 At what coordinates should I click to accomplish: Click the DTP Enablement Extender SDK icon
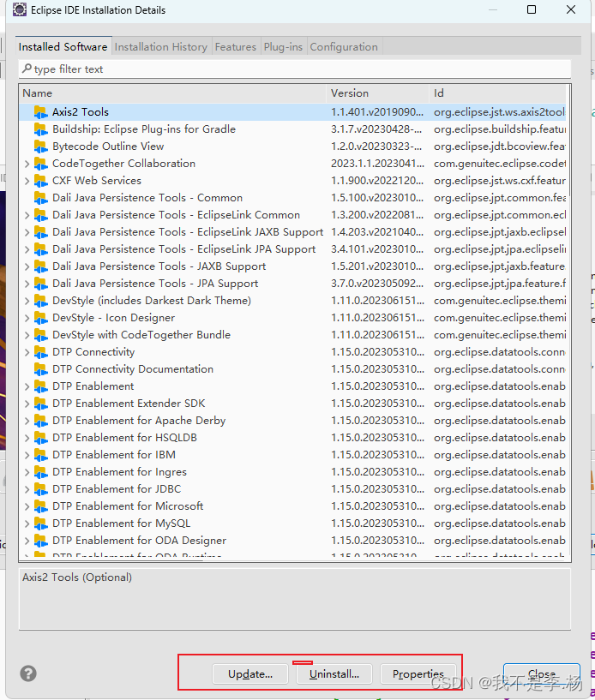[40, 404]
